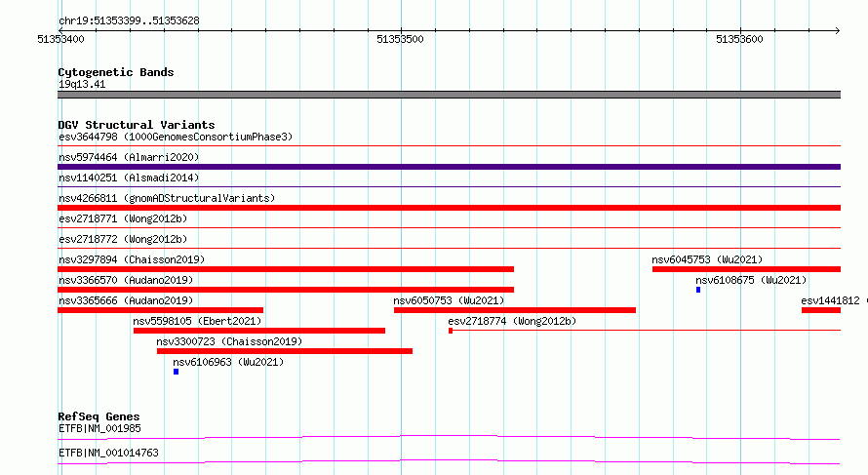Viewport: 868px width, 475px height.
Task: Click ruler position 51353500
Action: tap(400, 39)
